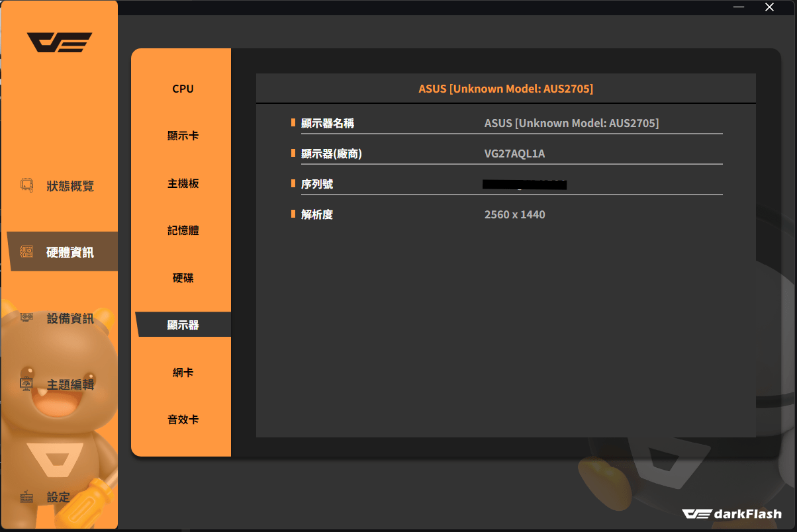Click the 顯示器(廠商) label
Viewport: 797px width, 532px height.
[332, 154]
